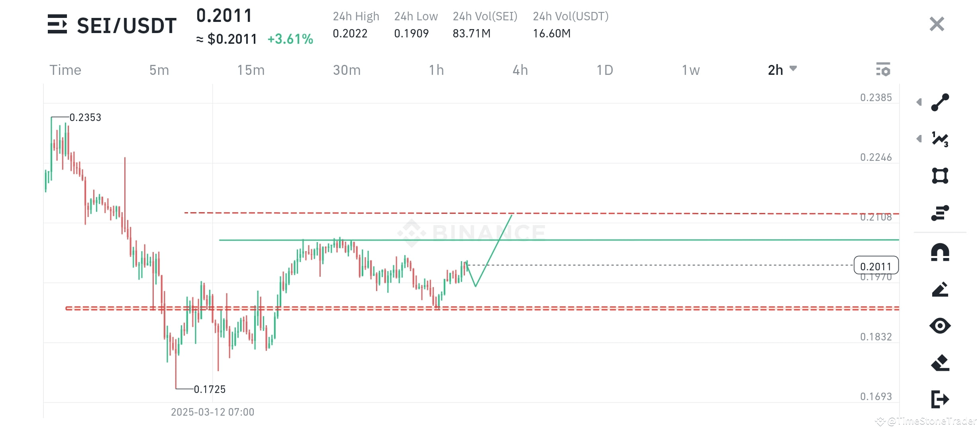Select the rectangle shape drawing tool
This screenshot has width=980, height=430.
941,175
